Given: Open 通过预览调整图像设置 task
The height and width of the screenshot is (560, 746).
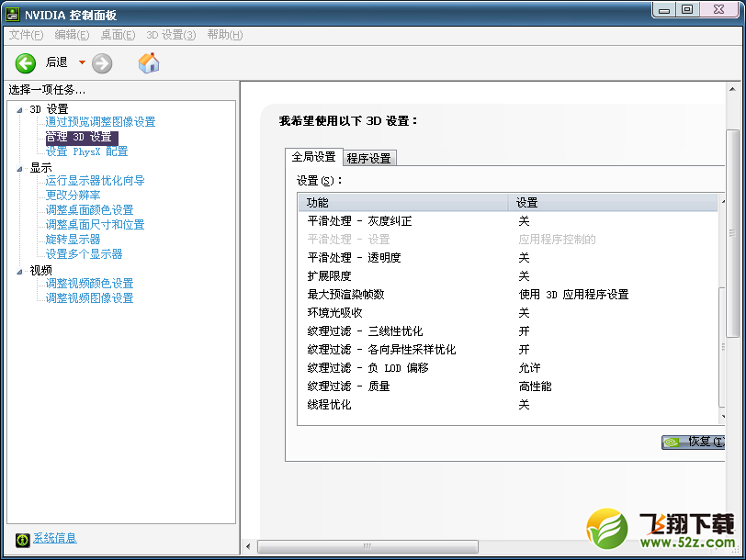Looking at the screenshot, I should [x=100, y=122].
